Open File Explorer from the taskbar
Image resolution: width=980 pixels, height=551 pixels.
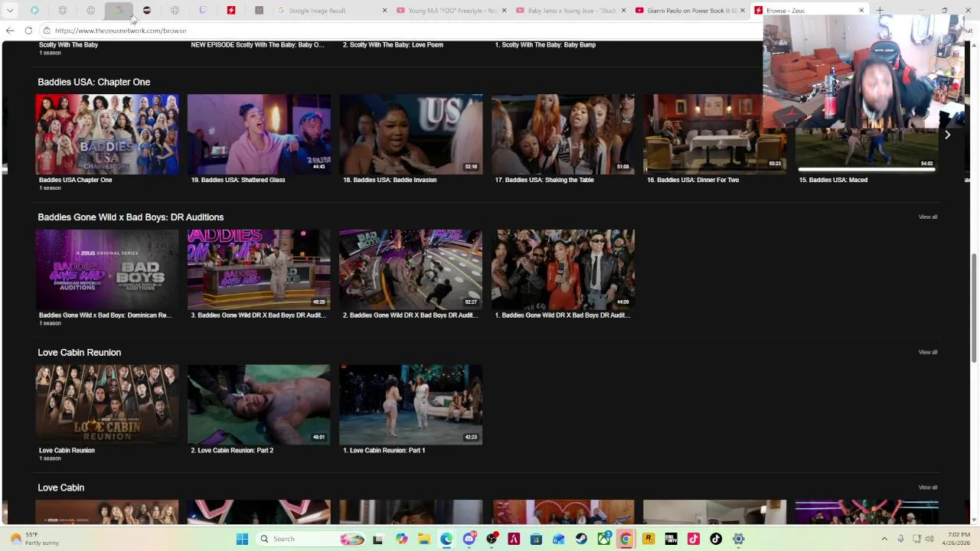(423, 539)
